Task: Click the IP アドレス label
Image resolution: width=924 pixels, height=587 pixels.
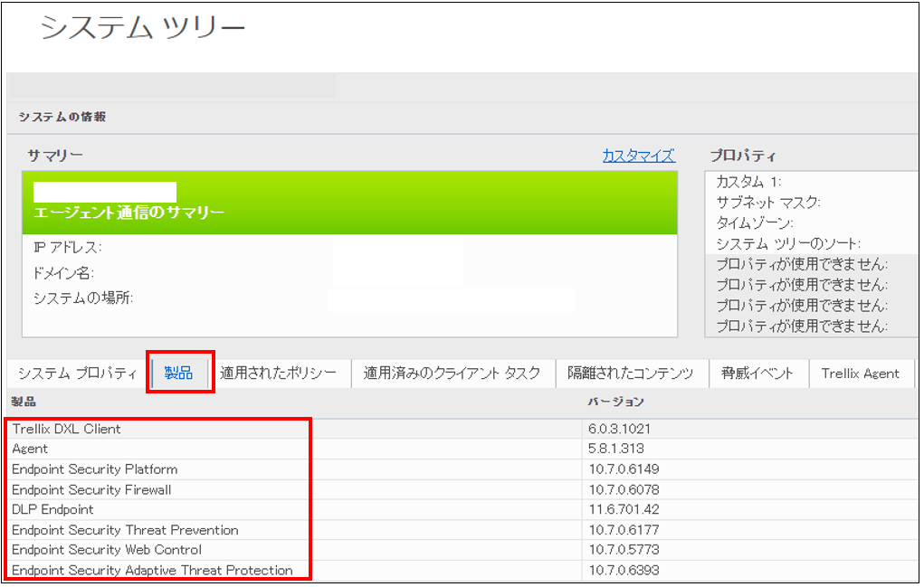Action: click(67, 247)
